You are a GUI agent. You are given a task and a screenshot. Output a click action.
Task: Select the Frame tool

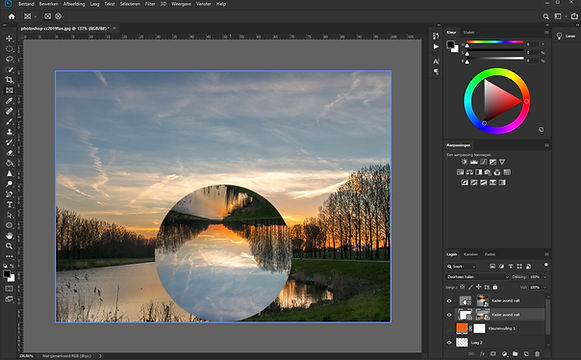(x=9, y=90)
